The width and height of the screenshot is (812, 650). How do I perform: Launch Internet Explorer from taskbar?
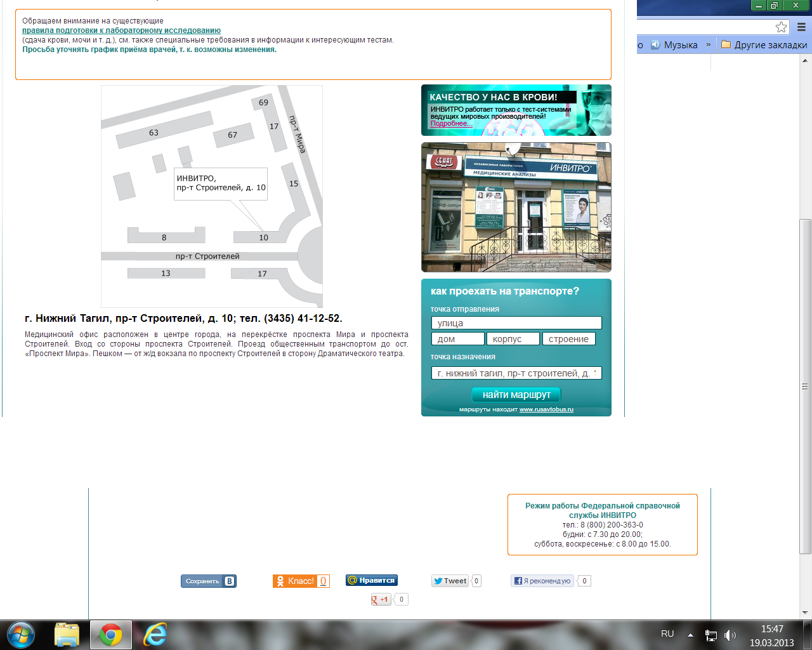[155, 635]
